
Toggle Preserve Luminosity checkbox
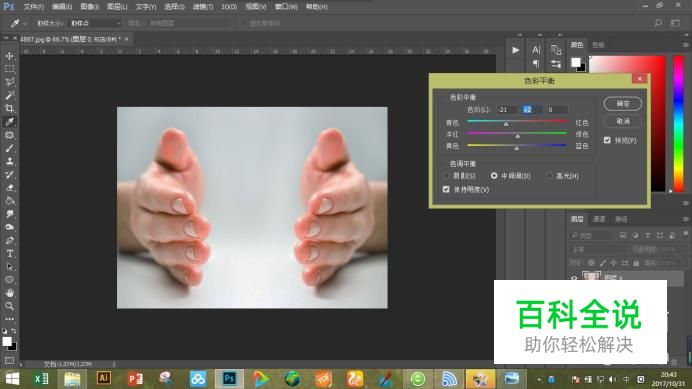coord(446,189)
